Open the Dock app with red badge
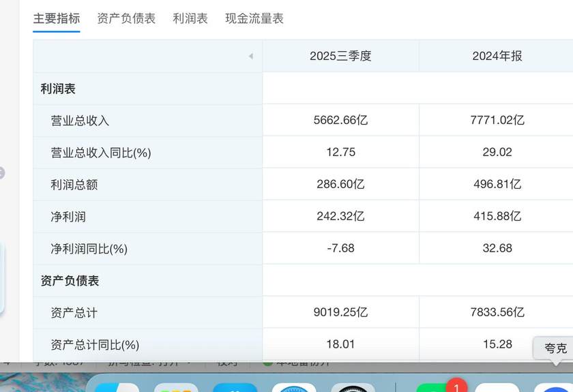573x392 pixels. (438, 387)
